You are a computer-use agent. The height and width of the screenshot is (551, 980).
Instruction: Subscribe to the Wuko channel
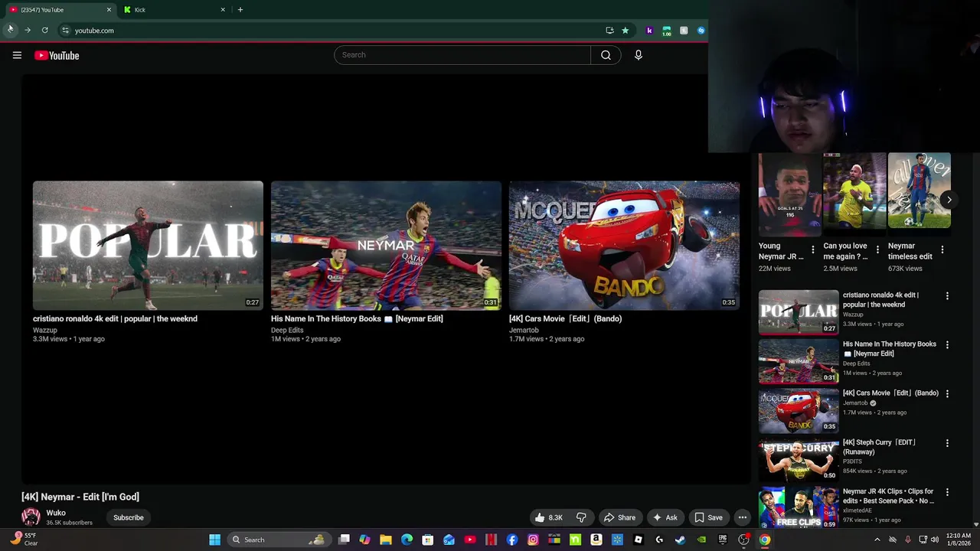click(x=129, y=517)
